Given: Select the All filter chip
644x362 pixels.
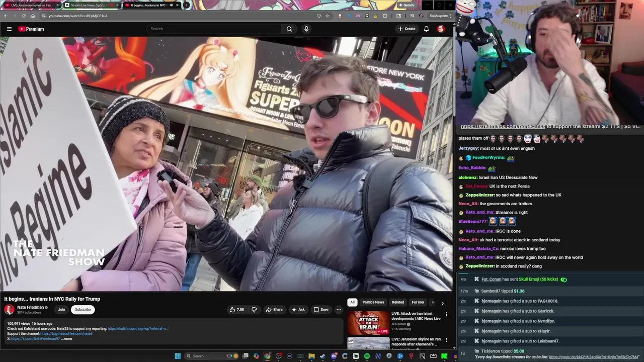Looking at the screenshot, I should (x=352, y=302).
